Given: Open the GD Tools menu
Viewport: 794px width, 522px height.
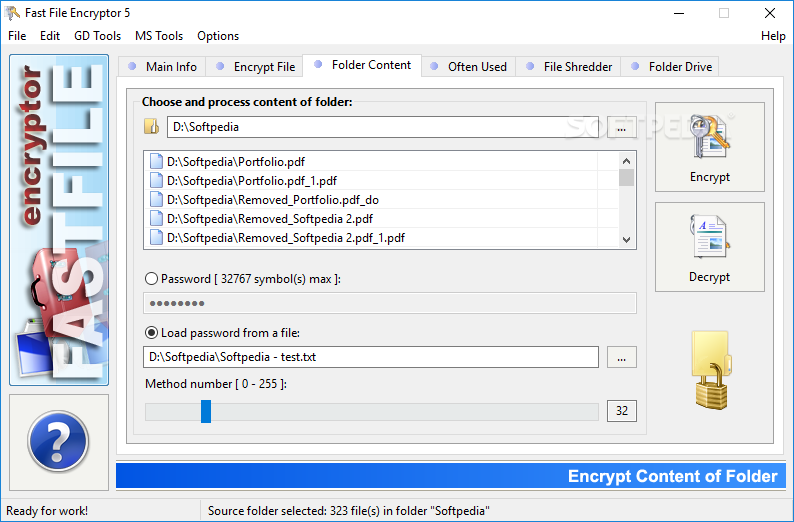Looking at the screenshot, I should tap(97, 36).
